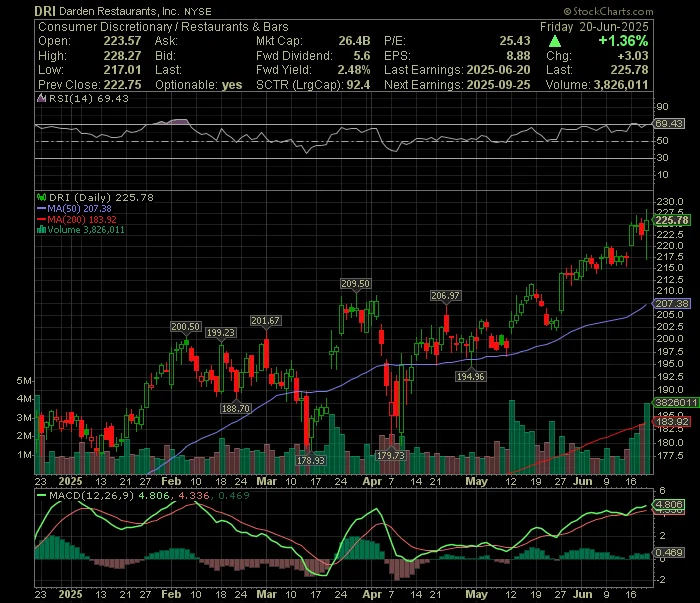Click the P/E value 25.43
The image size is (700, 603).
tap(515, 41)
